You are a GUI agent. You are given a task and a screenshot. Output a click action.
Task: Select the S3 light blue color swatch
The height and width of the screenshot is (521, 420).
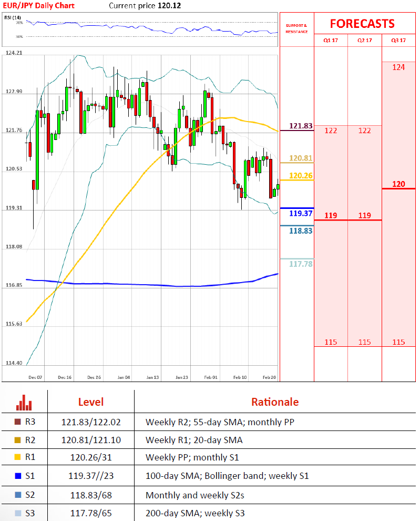point(18,513)
